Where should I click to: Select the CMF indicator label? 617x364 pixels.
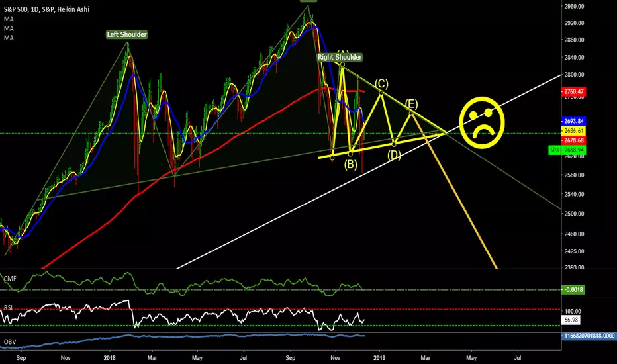[10, 279]
